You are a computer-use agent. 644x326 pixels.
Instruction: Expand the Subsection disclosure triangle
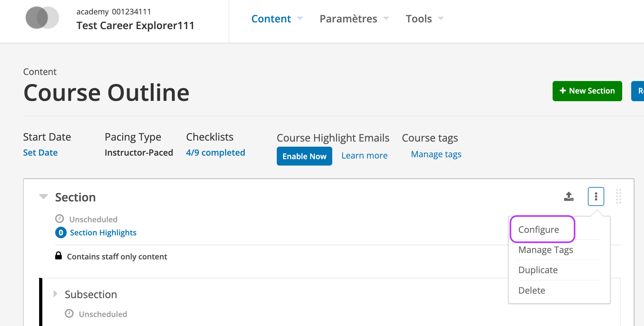coord(55,294)
